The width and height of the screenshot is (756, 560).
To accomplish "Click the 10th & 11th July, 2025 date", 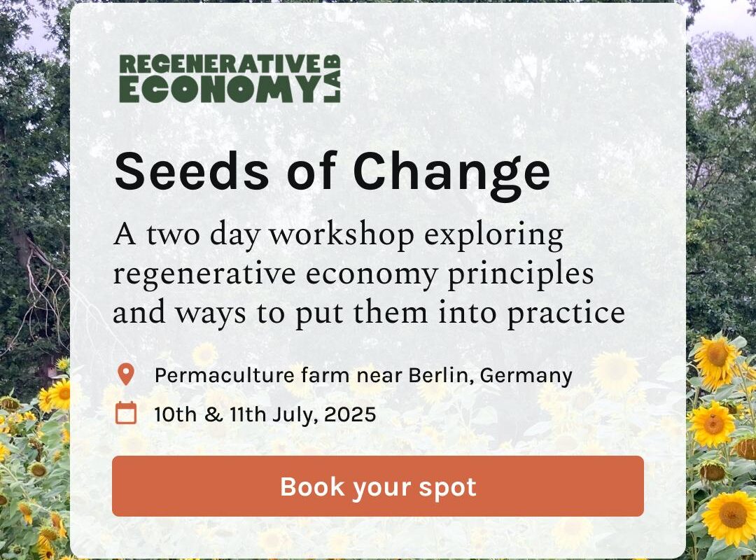I will coord(265,414).
